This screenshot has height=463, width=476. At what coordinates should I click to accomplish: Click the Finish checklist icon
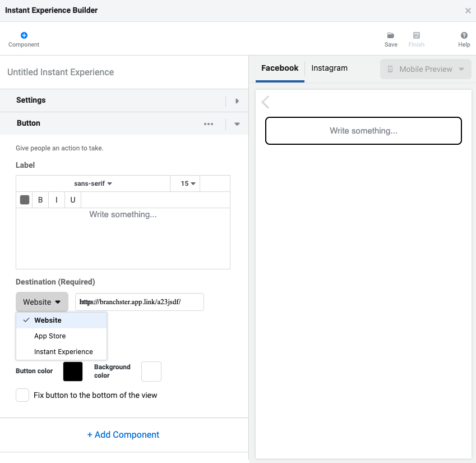coord(417,35)
